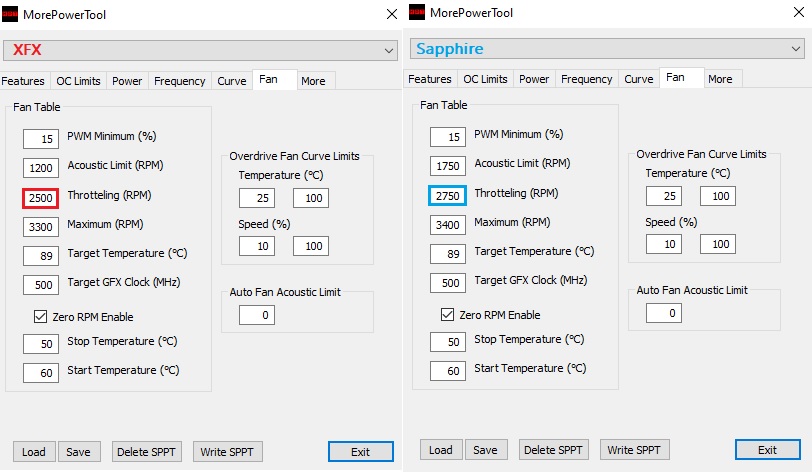Open OC Limits tab in XFX window

tap(78, 81)
